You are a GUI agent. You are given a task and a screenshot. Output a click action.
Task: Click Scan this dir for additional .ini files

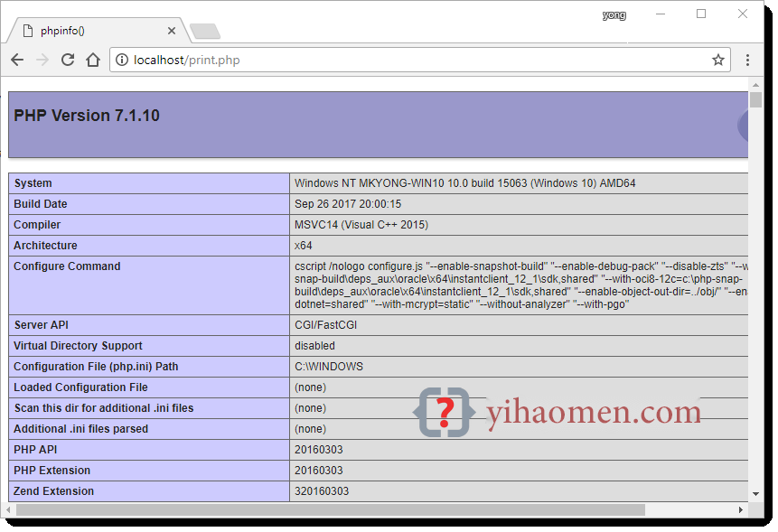[x=104, y=408]
